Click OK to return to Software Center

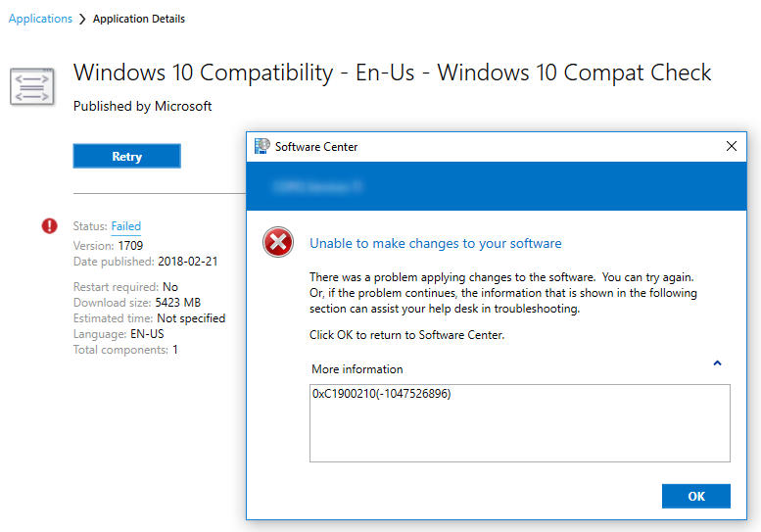(x=696, y=496)
